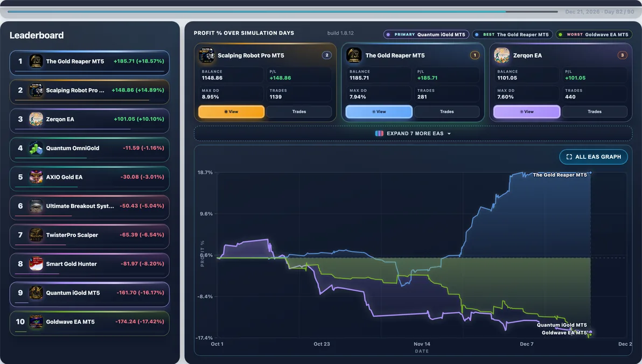Click P/L value +185.71 on Gold Reaper card
Screen dimensions: 642x364
click(428, 78)
